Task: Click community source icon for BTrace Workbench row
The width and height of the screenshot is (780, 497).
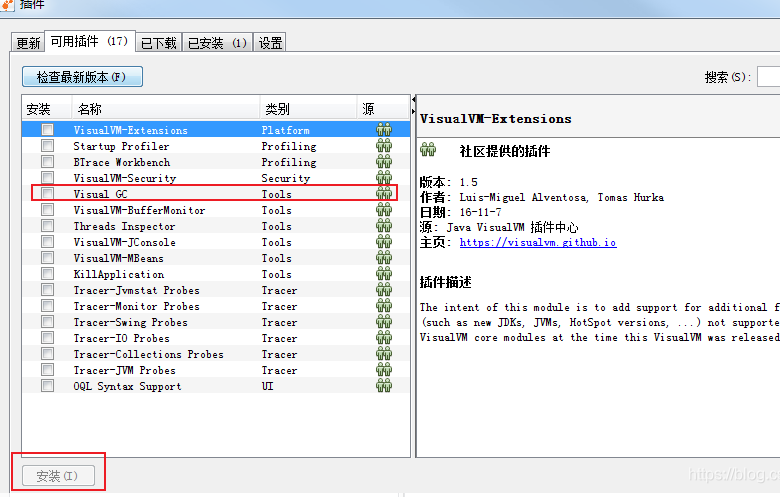Action: (x=384, y=162)
